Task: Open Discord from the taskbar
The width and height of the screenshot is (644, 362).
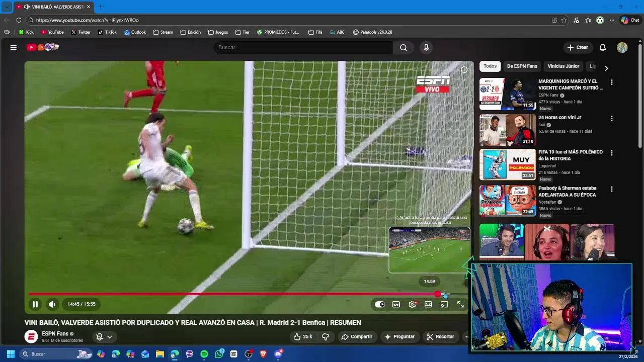Action: [278, 354]
